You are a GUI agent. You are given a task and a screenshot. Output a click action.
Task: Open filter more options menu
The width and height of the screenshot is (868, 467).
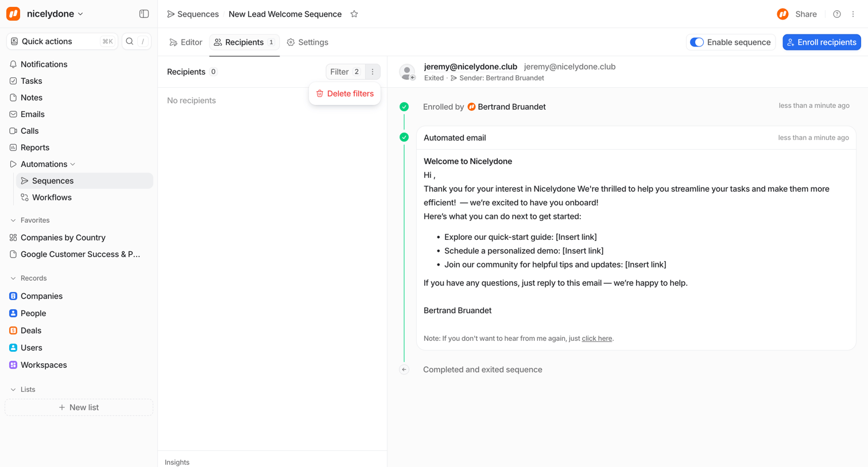(373, 72)
